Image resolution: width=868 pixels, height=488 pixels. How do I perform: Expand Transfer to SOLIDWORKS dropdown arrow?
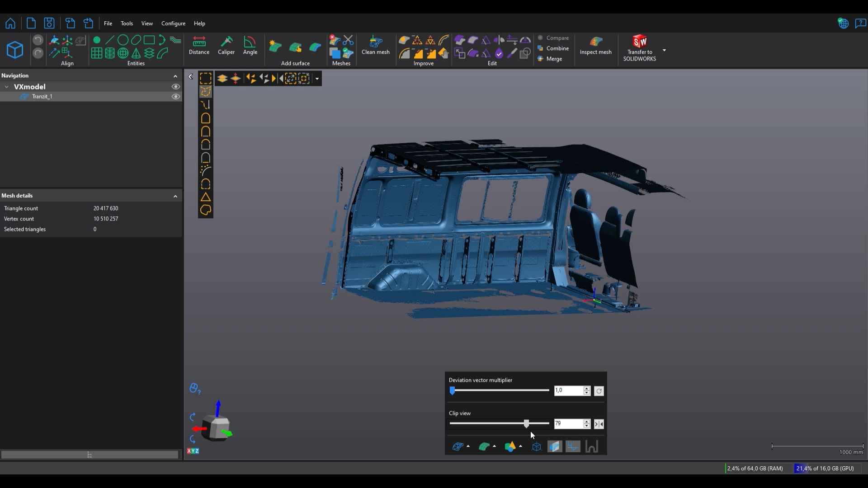tap(664, 50)
